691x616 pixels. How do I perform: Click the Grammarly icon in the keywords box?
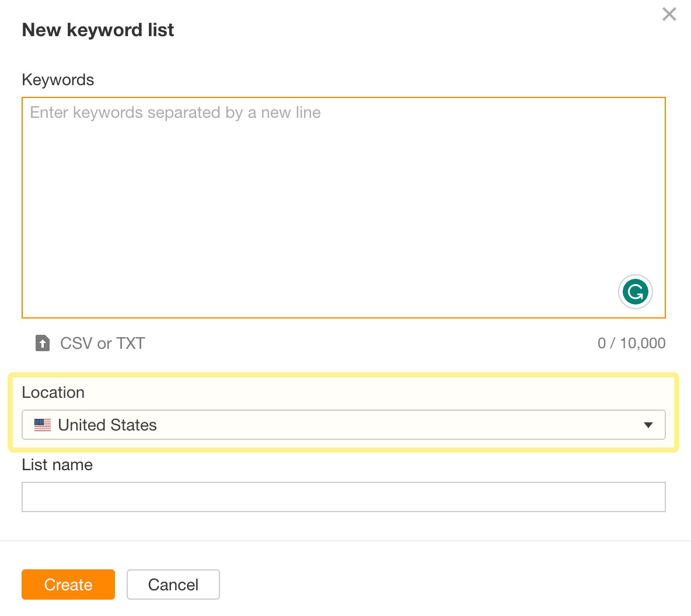636,292
